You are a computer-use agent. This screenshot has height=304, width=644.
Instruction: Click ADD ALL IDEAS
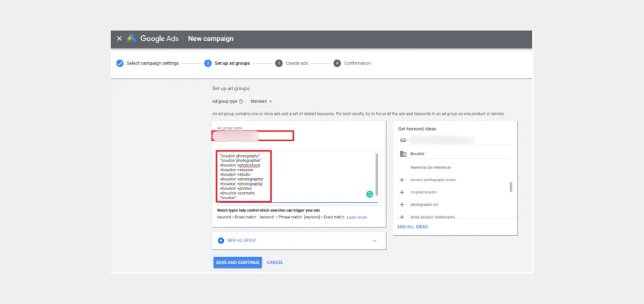click(x=412, y=227)
